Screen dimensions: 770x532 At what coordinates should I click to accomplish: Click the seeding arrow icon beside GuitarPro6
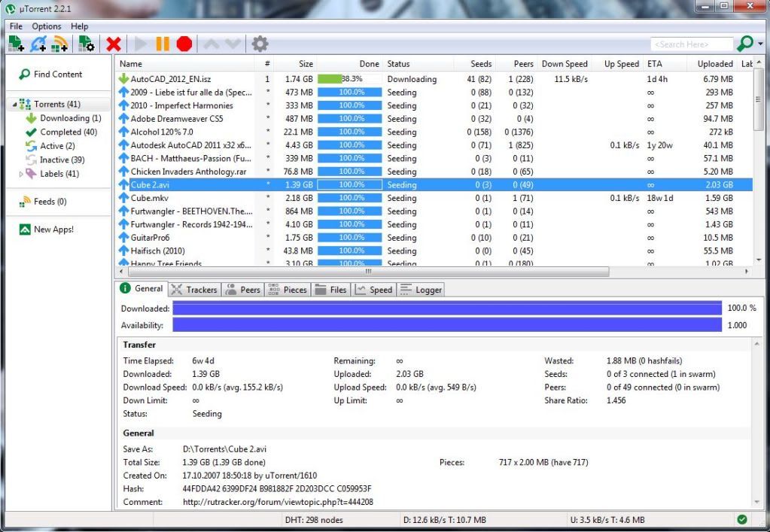123,237
